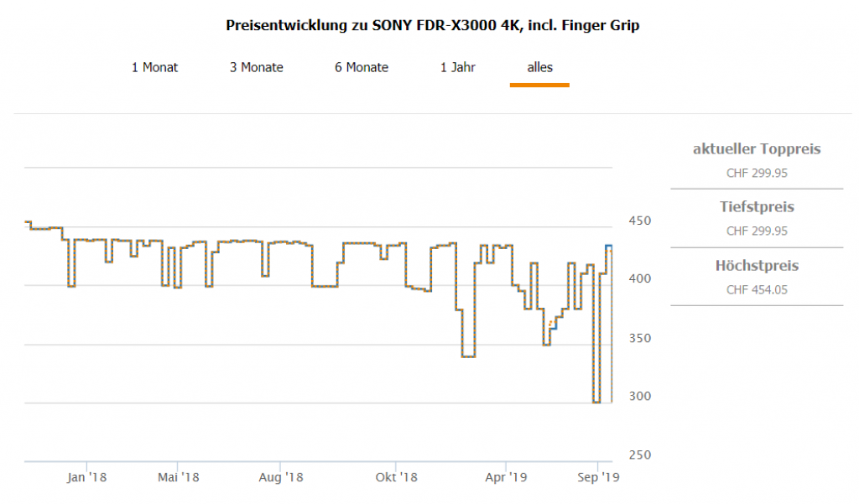
Task: Click the "Okt '18" x-axis label
Action: [x=397, y=477]
